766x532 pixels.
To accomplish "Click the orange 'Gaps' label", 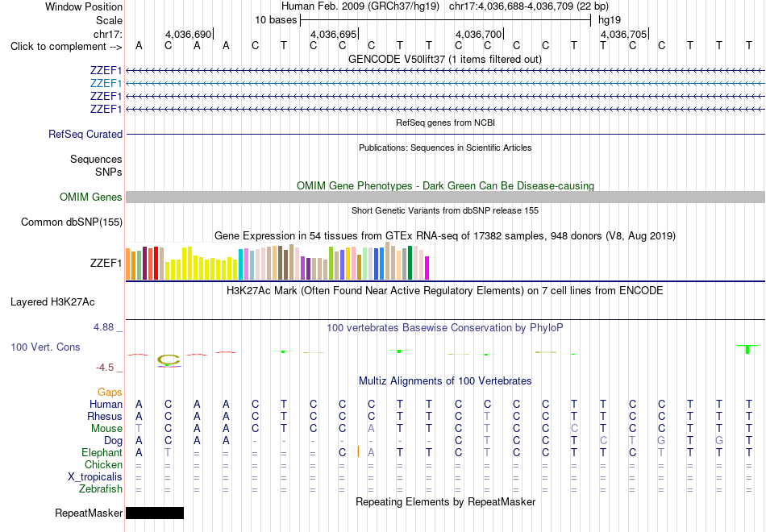I will (110, 393).
